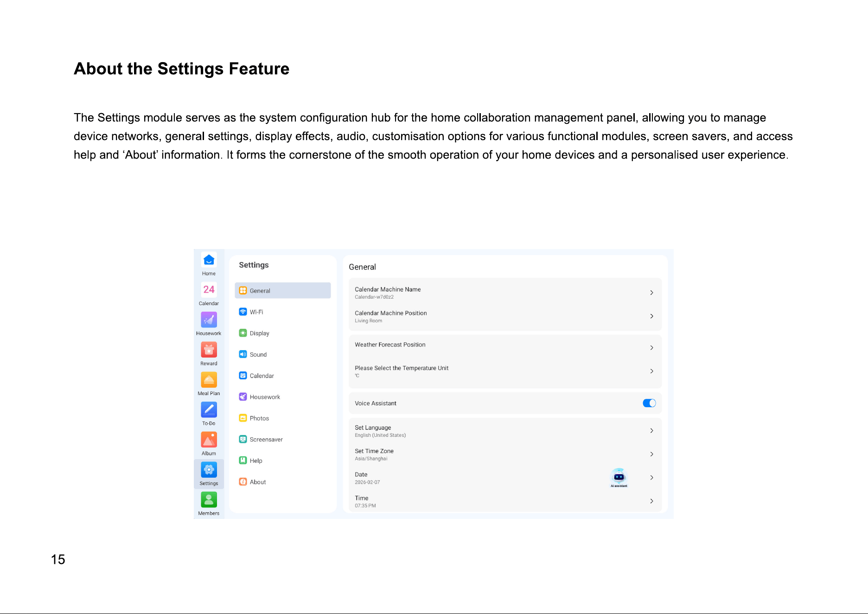The height and width of the screenshot is (614, 868).
Task: Open the Help menu entry
Action: [x=283, y=460]
